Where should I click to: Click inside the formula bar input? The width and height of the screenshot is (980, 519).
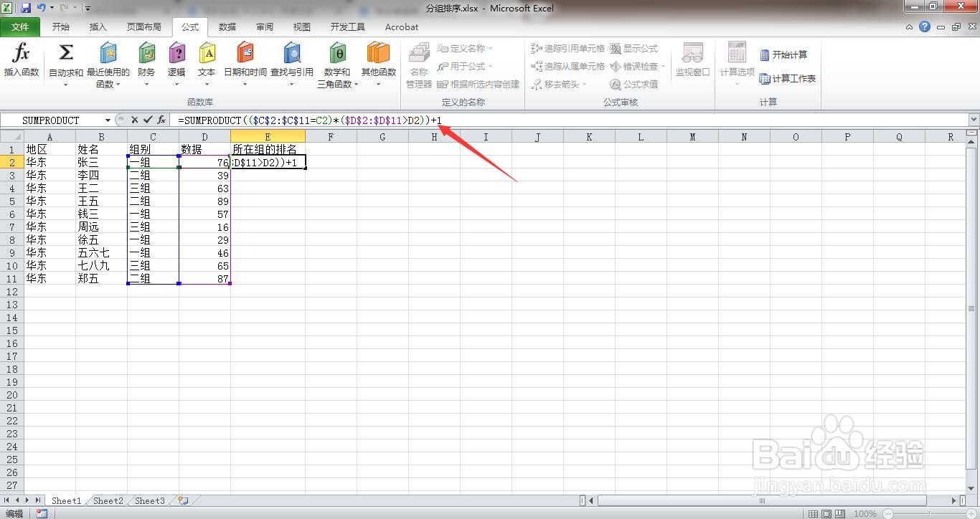pos(570,120)
